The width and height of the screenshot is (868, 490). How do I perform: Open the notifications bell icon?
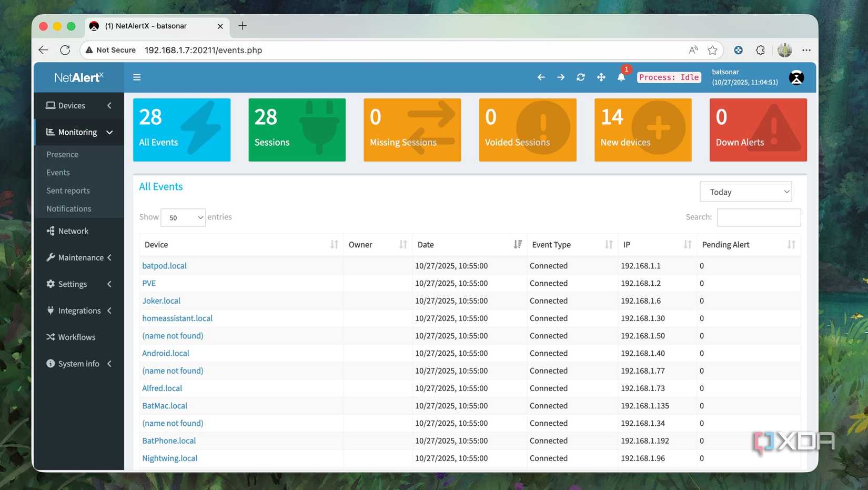pyautogui.click(x=621, y=77)
